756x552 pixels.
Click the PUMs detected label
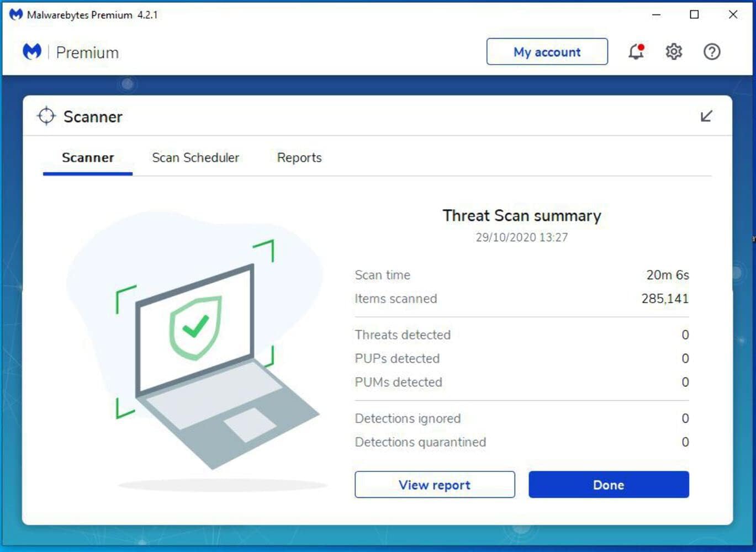pyautogui.click(x=398, y=382)
